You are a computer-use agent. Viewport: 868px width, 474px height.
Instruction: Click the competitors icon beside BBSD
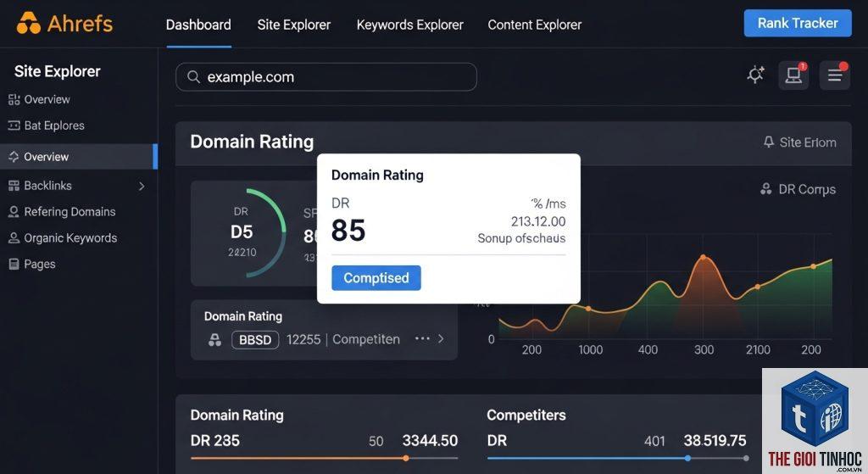click(x=214, y=339)
